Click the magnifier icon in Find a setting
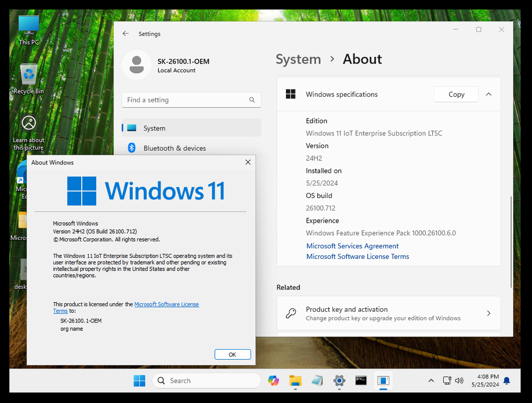Viewport: 532px width, 403px height. click(x=252, y=100)
